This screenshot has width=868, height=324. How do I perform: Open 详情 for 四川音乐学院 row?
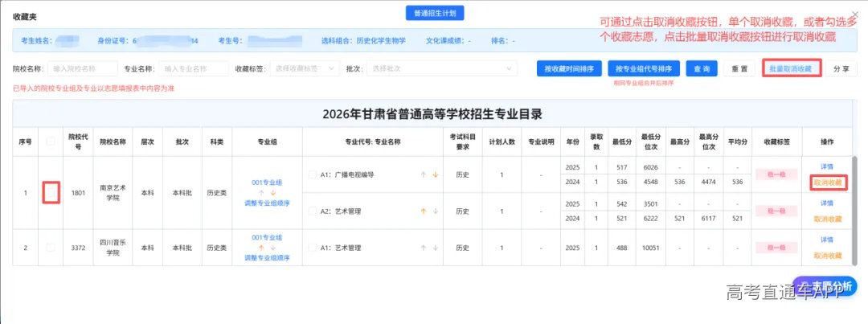pyautogui.click(x=827, y=240)
